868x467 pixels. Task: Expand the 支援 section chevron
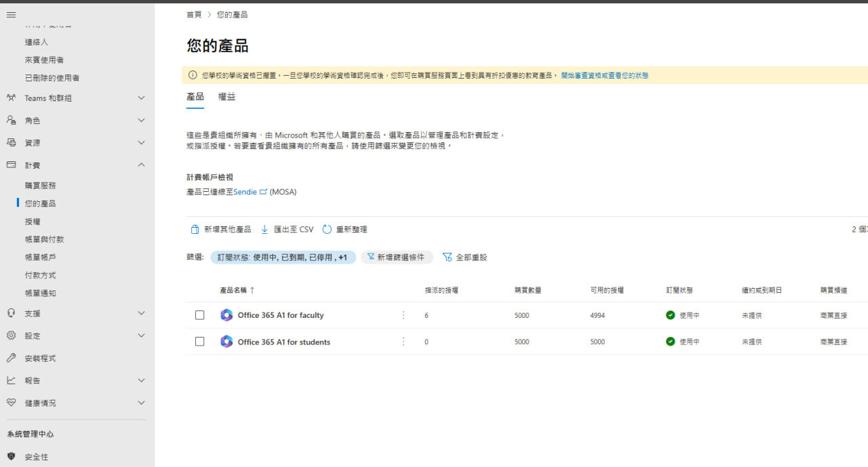(141, 313)
